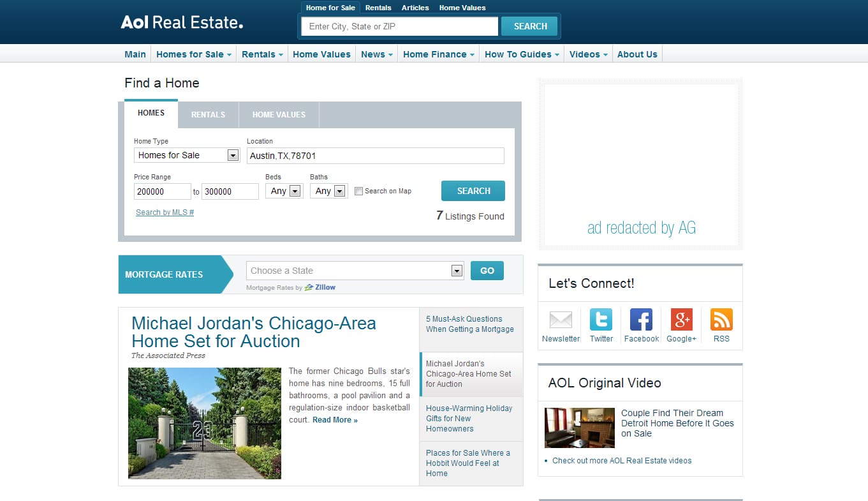Image resolution: width=868 pixels, height=501 pixels.
Task: Click the Twitter bird icon
Action: 601,320
